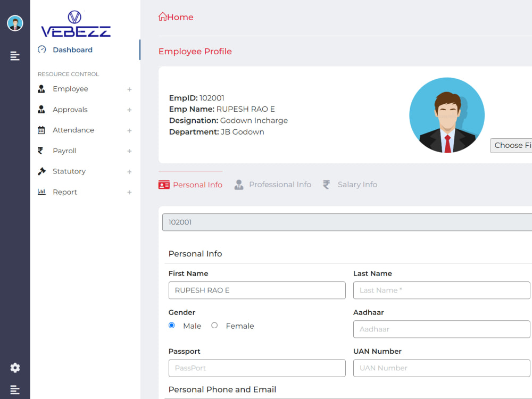Open the Dashboard speedometer icon
Viewport: 532px width, 399px height.
click(x=41, y=49)
